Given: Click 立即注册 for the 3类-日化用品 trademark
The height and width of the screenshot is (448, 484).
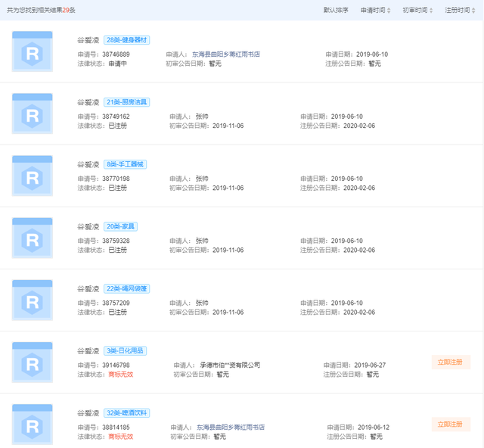Looking at the screenshot, I should point(449,362).
